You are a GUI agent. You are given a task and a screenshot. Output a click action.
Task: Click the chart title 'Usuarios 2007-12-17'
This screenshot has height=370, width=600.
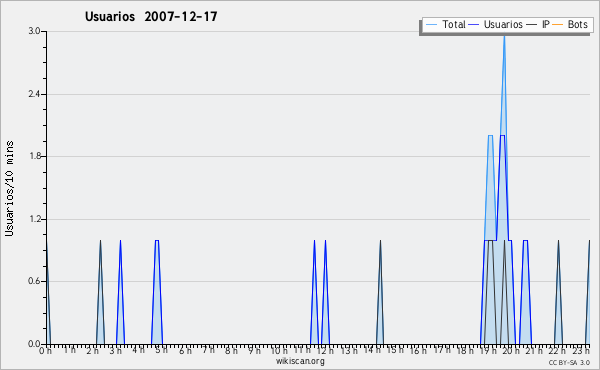151,17
